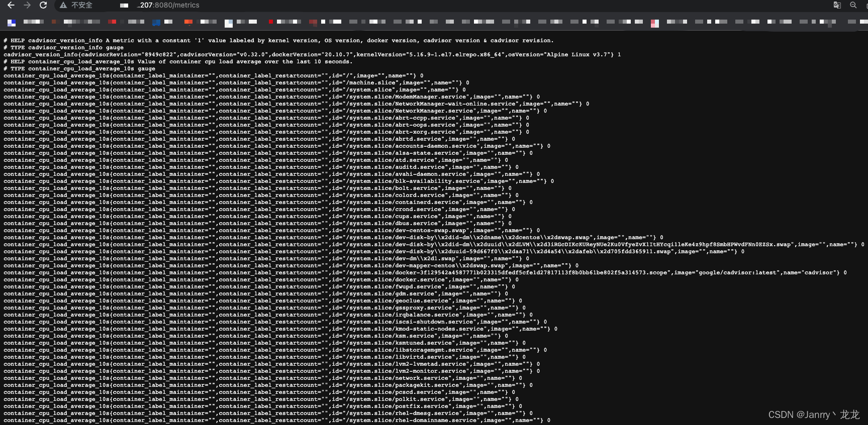The height and width of the screenshot is (425, 868).
Task: Click the metric row for docker.service
Action: (261, 280)
